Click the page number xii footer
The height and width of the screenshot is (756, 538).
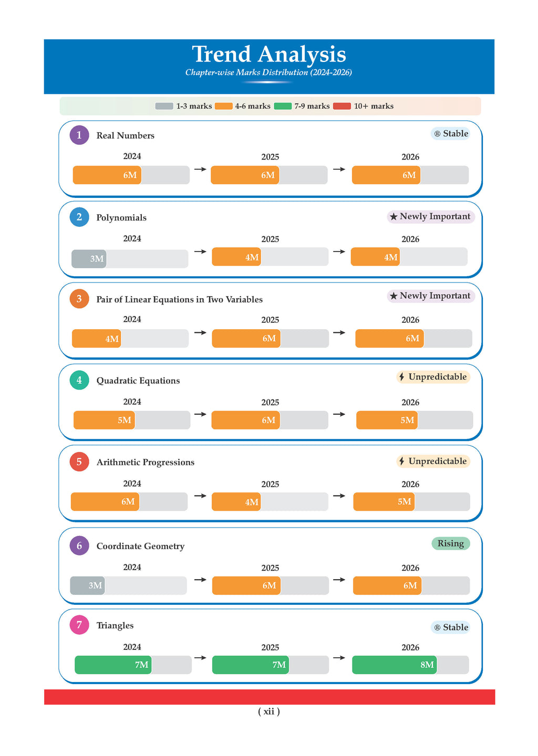point(268,711)
